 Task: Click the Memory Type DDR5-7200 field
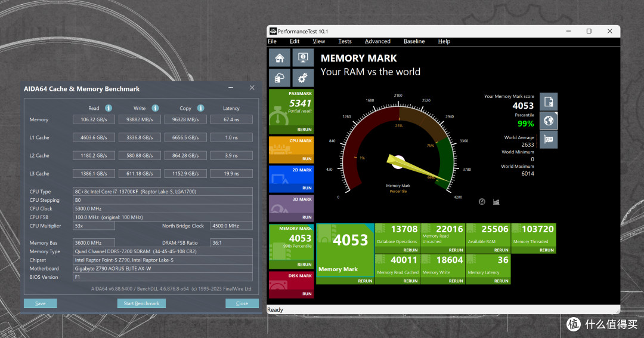[x=163, y=251]
